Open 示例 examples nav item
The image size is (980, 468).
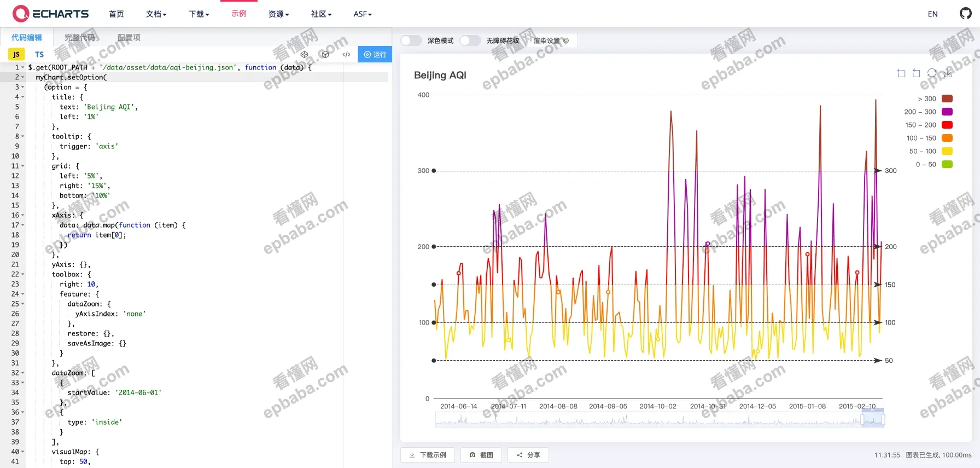click(x=239, y=14)
